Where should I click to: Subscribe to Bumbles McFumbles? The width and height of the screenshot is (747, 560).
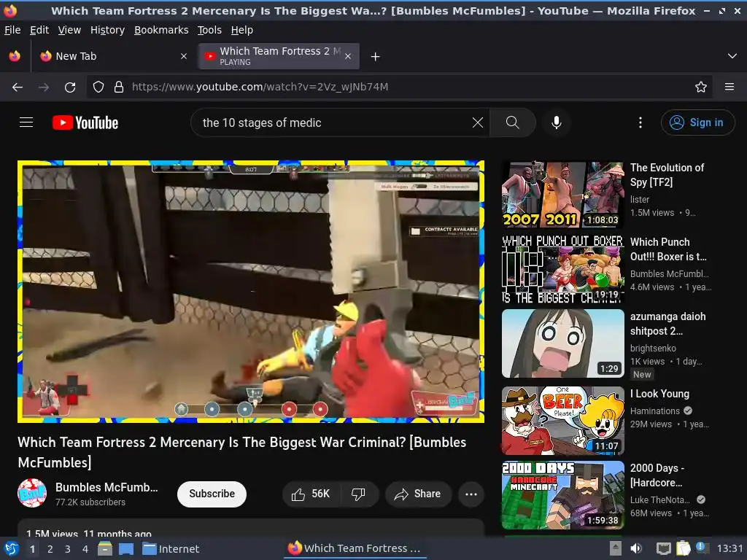point(212,494)
